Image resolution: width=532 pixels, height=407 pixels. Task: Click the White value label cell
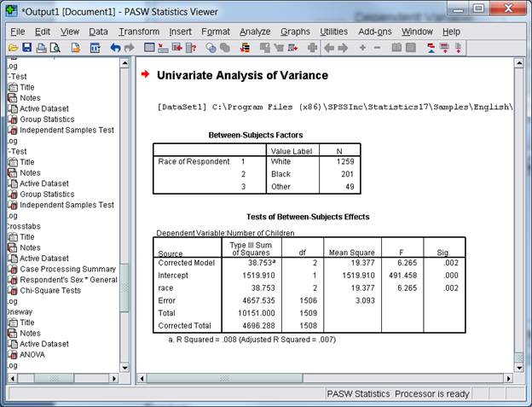tap(280, 161)
